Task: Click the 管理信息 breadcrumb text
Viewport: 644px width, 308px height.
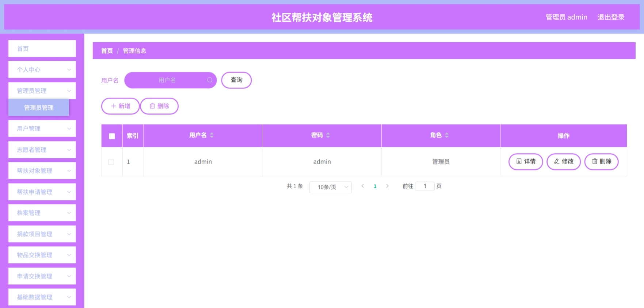Action: point(134,51)
